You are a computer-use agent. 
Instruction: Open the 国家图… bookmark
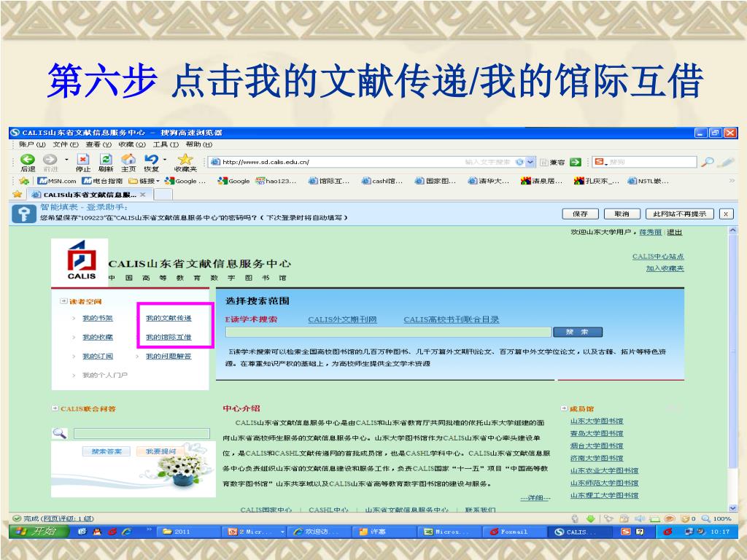click(x=436, y=181)
